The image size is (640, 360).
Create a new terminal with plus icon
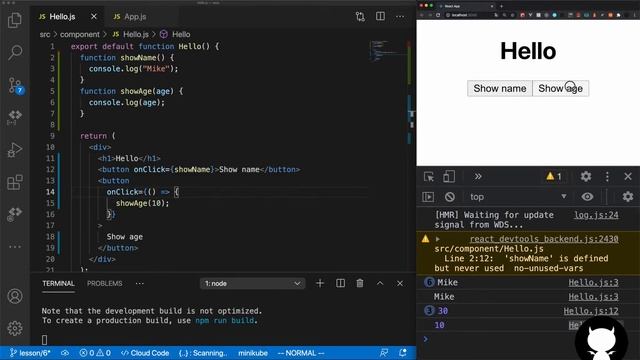click(x=320, y=283)
